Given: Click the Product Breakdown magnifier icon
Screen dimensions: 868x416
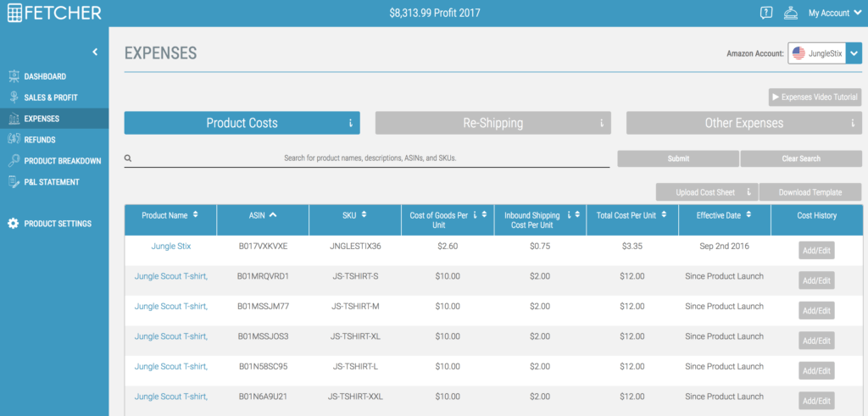Looking at the screenshot, I should [14, 161].
